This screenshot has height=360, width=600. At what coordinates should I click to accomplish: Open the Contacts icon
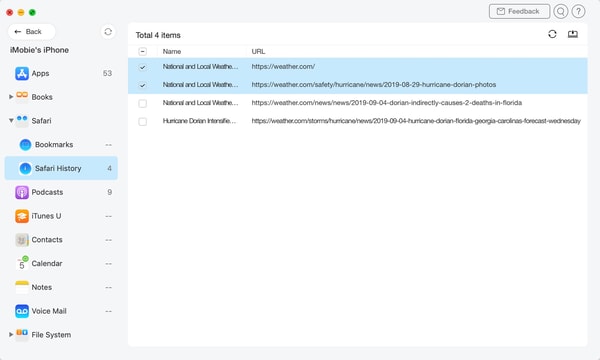pos(22,240)
